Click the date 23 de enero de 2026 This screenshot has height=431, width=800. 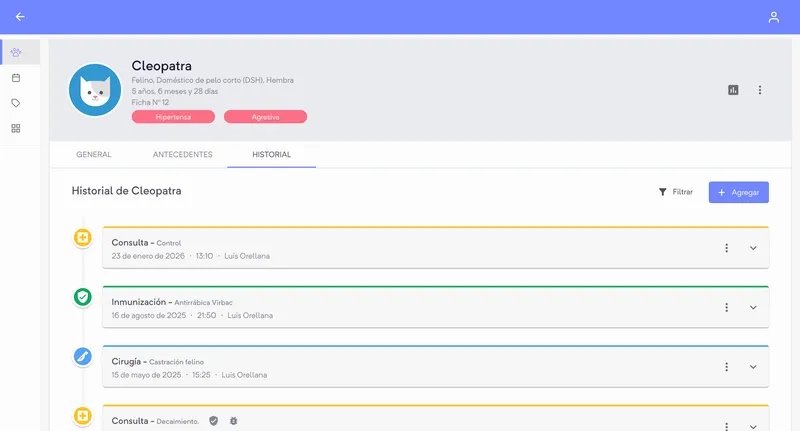(x=148, y=256)
